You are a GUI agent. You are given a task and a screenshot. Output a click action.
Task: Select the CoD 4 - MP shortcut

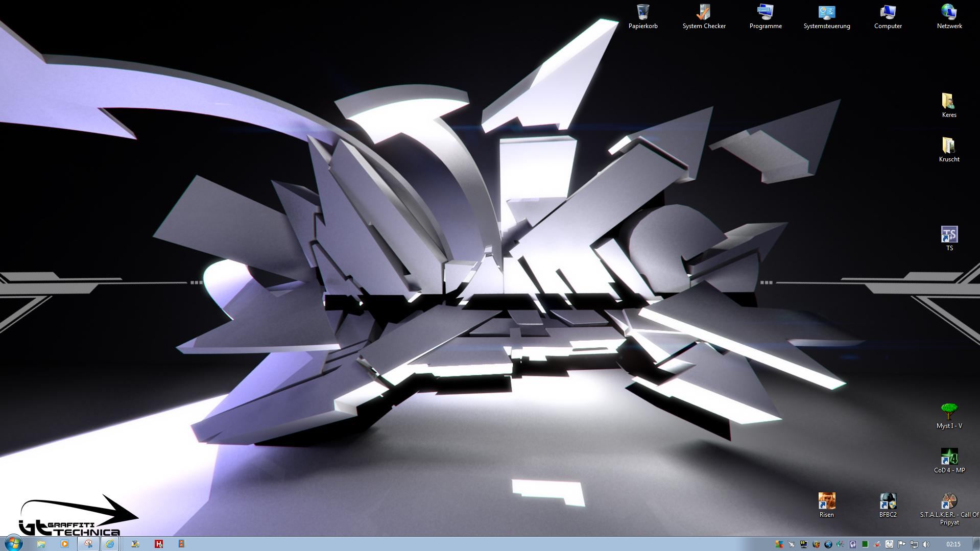[x=949, y=461]
